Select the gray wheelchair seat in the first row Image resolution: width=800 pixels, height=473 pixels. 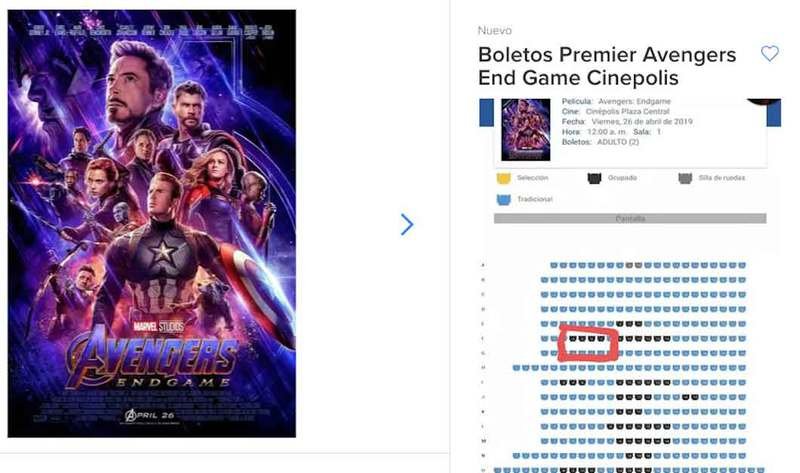coord(629,265)
